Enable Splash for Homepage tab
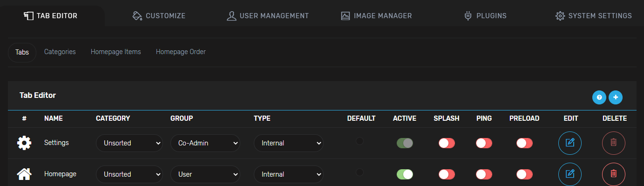This screenshot has width=644, height=186. [447, 174]
